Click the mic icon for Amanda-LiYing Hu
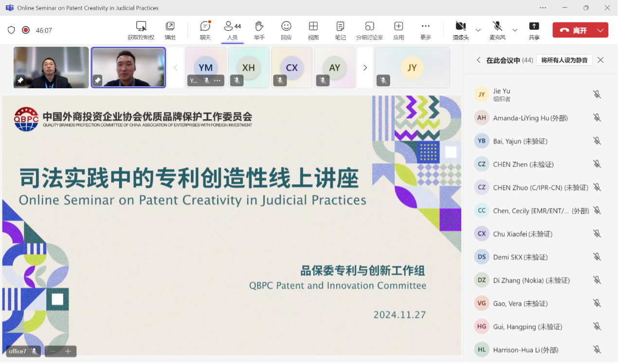The height and width of the screenshot is (364, 620). pos(597,118)
